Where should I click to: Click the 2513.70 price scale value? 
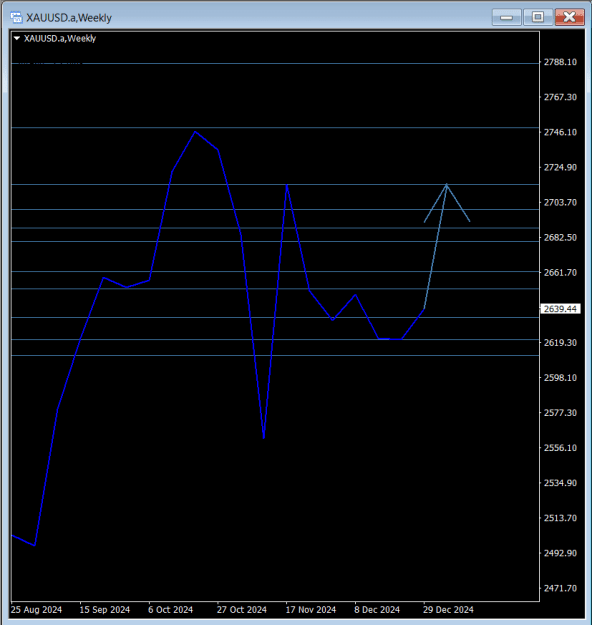coord(560,518)
